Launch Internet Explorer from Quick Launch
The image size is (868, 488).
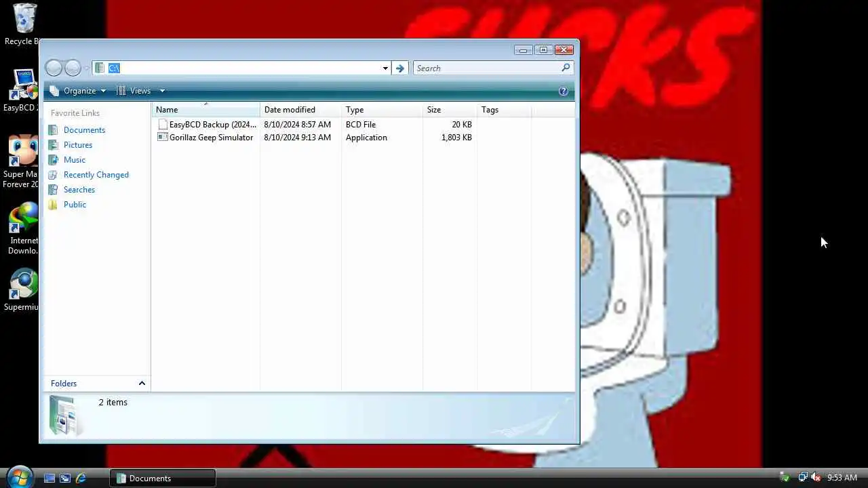click(81, 478)
